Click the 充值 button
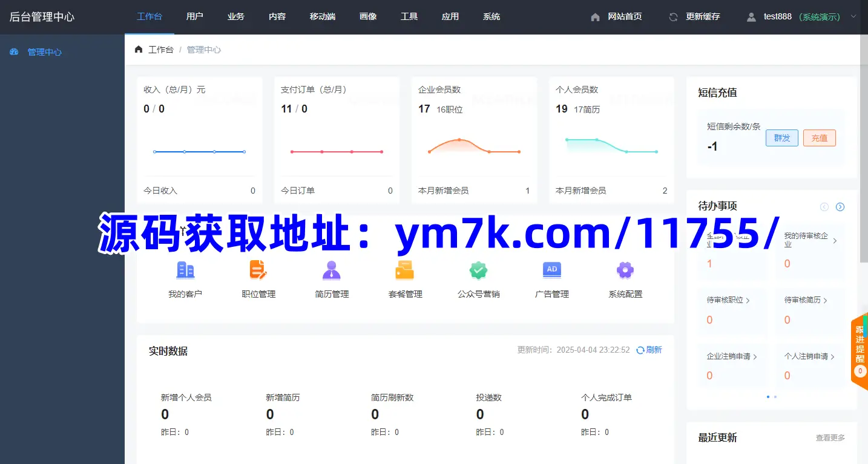Viewport: 868px width, 464px height. [820, 138]
